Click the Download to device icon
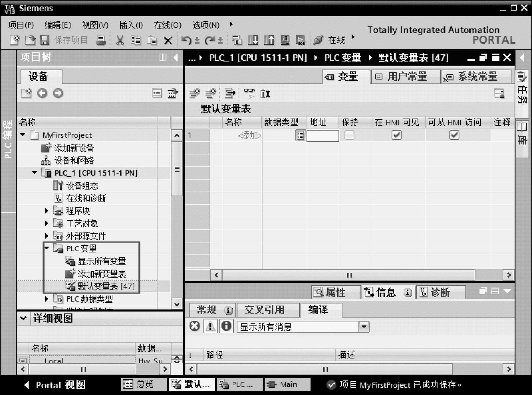The height and width of the screenshot is (395, 532). click(253, 40)
